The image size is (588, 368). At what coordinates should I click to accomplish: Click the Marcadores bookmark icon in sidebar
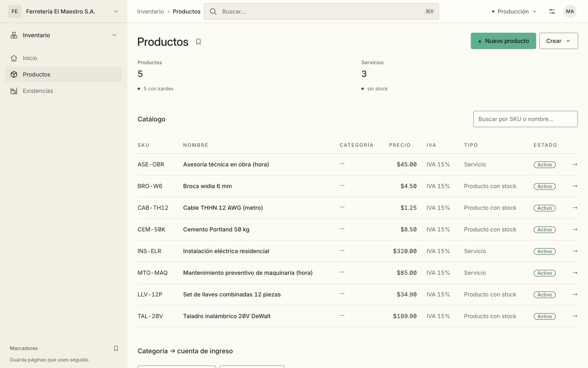click(116, 348)
